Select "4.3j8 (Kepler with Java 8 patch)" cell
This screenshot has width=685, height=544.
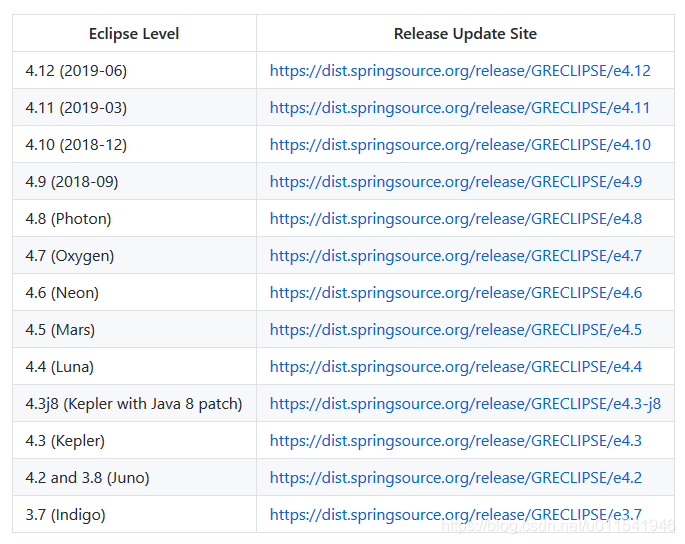coord(135,404)
